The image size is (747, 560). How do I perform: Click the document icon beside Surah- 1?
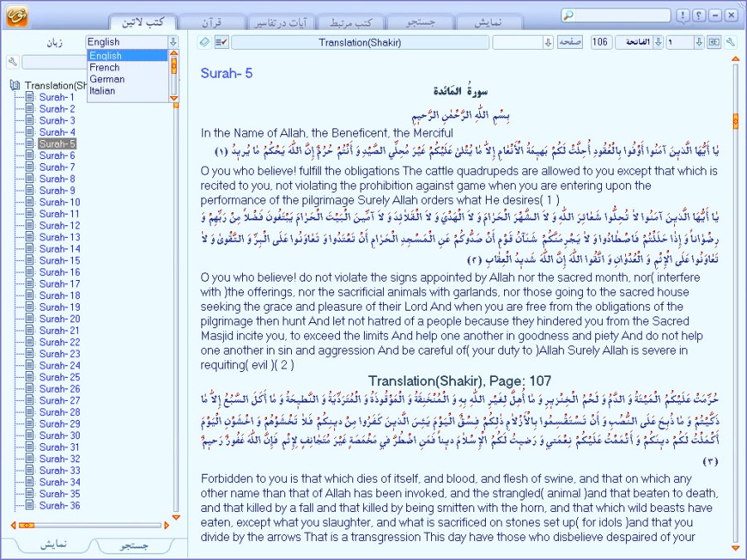point(30,97)
